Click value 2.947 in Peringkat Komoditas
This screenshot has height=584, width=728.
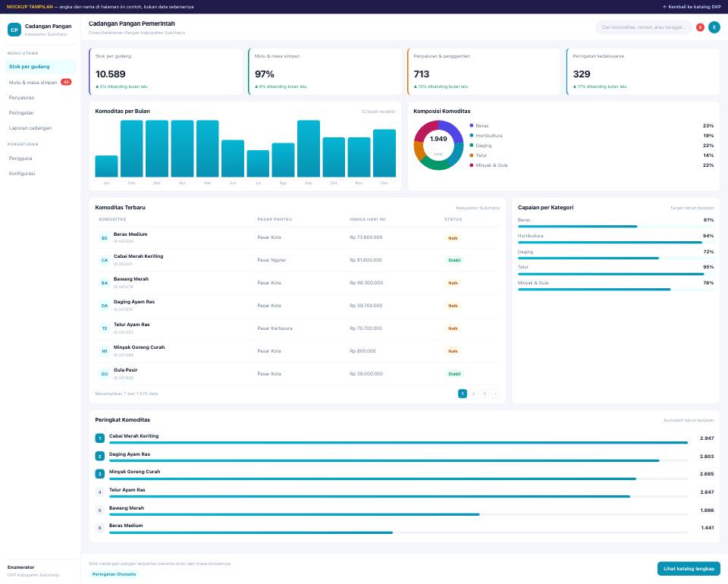[x=707, y=438]
